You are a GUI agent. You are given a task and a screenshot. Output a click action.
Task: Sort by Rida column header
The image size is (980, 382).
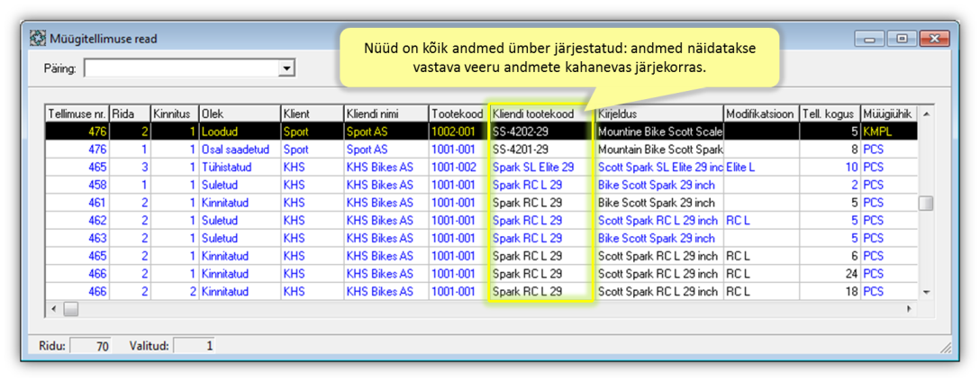click(130, 114)
